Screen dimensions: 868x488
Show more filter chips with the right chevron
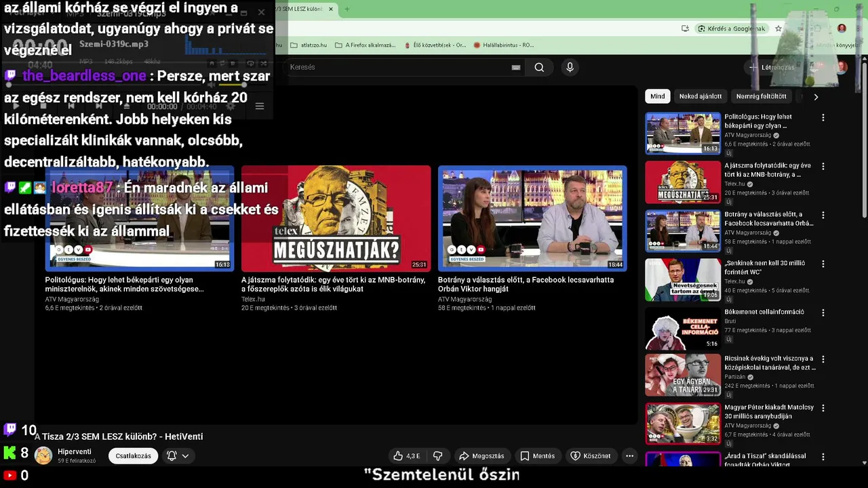tap(816, 97)
